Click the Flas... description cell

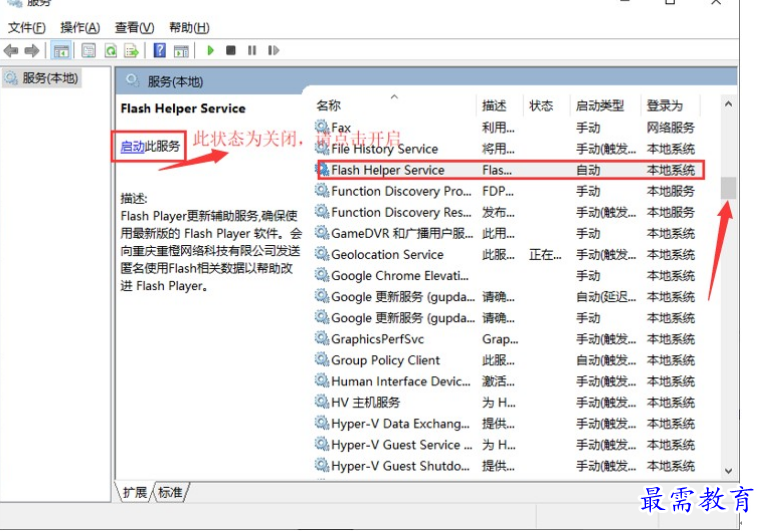pyautogui.click(x=497, y=170)
